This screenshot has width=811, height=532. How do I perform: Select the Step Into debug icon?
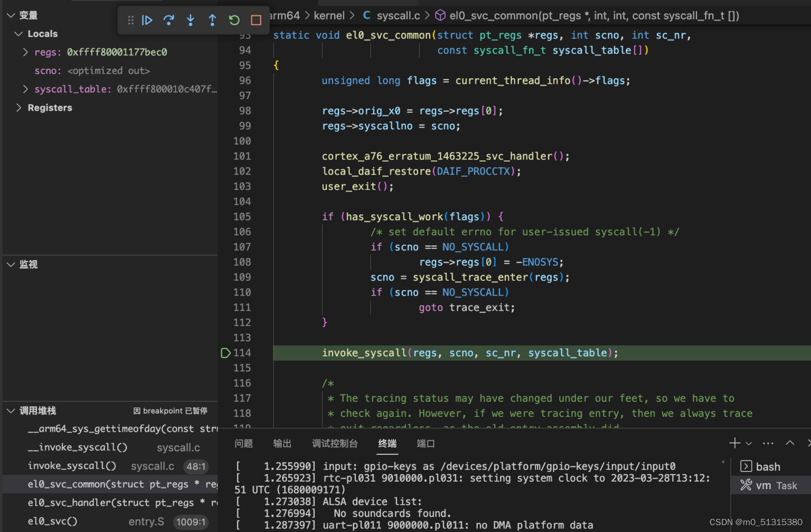pos(191,20)
